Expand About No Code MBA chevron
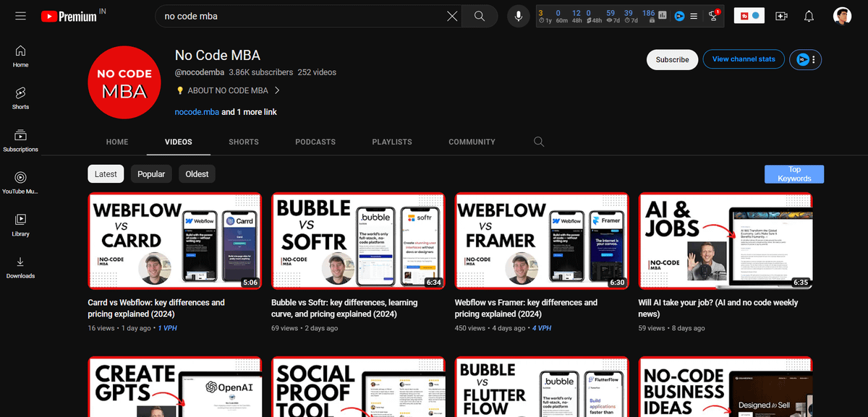The height and width of the screenshot is (417, 868). (276, 90)
